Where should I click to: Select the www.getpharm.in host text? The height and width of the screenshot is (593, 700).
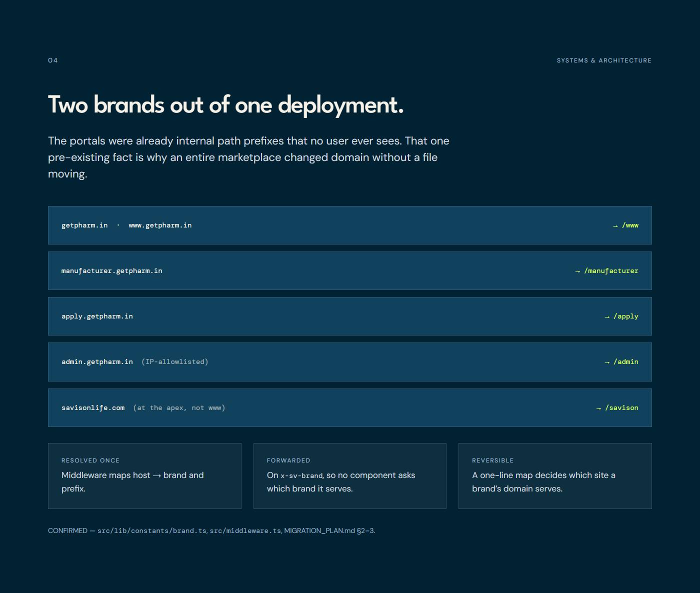160,225
